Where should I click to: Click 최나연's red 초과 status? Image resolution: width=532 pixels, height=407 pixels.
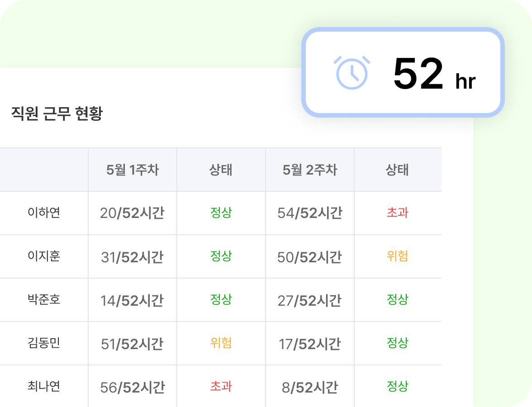coord(221,387)
